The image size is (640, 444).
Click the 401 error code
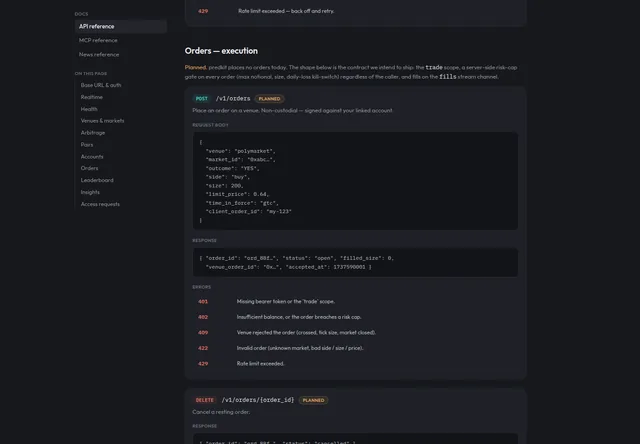pos(203,302)
